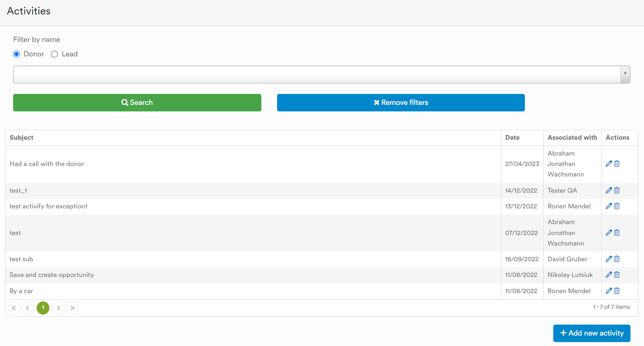Go to the first page of results
Screen dimensions: 644x346
coord(14,308)
